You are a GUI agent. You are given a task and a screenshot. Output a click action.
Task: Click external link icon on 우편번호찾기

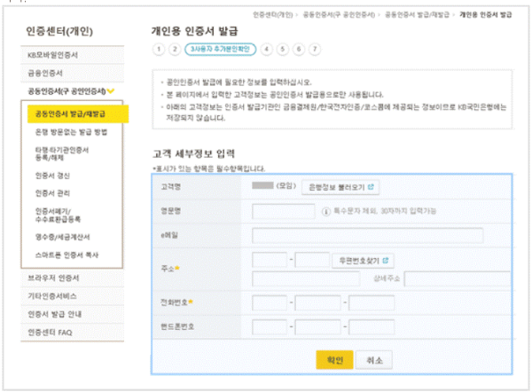pos(386,261)
